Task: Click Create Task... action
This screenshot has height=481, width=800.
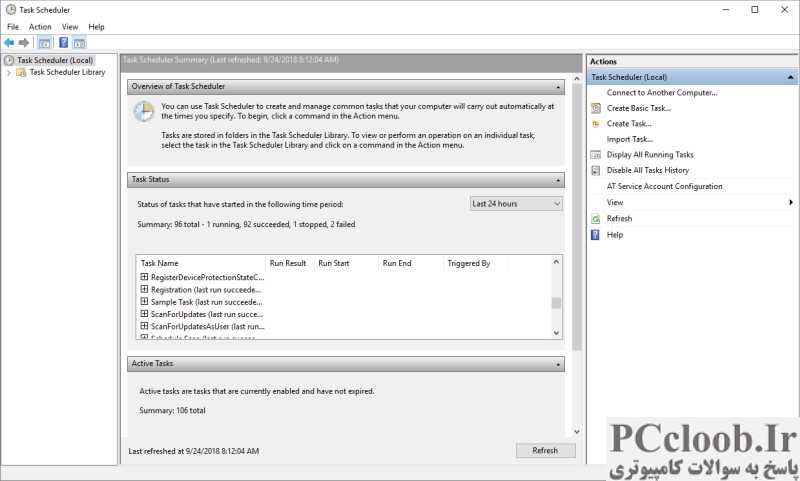Action: pyautogui.click(x=629, y=124)
